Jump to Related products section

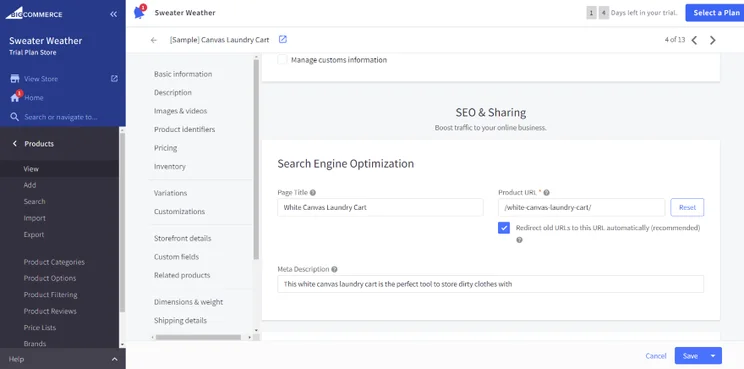pyautogui.click(x=182, y=275)
